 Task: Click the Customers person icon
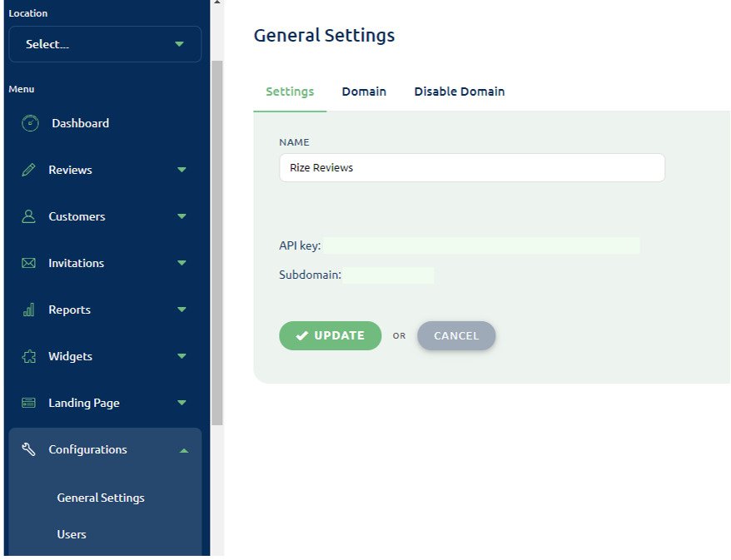[28, 216]
